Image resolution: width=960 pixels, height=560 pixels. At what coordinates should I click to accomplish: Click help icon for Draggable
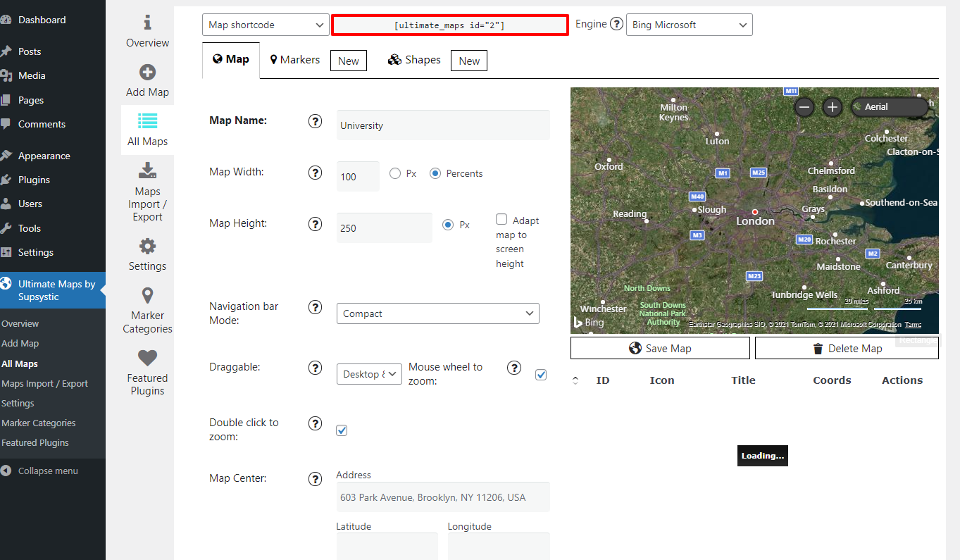316,368
